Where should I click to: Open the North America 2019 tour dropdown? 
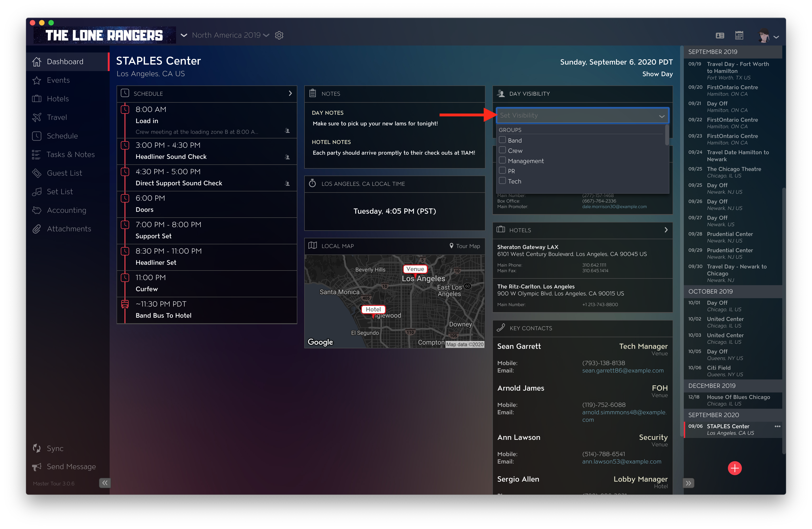click(x=231, y=35)
